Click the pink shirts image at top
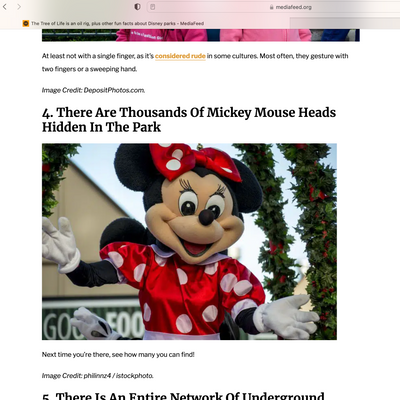Image resolution: width=400 pixels, height=400 pixels. [201, 35]
